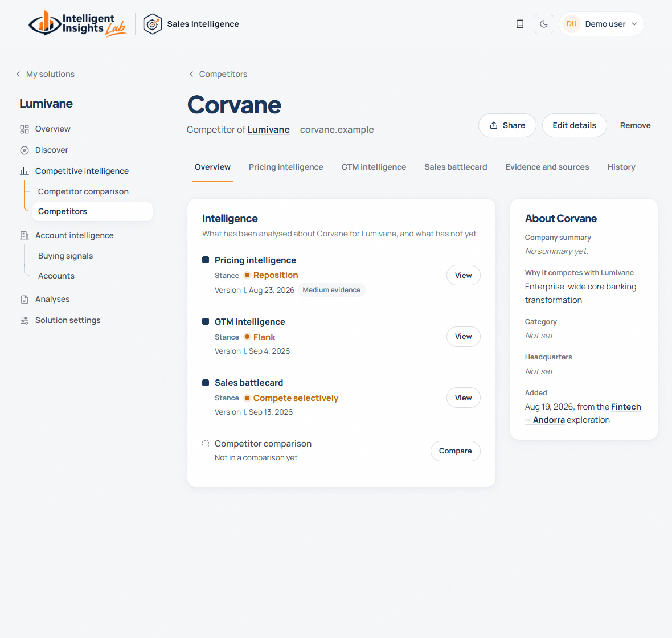Click the Intelligent Insights Lab logo
Screen dimensions: 672x638
tap(77, 24)
